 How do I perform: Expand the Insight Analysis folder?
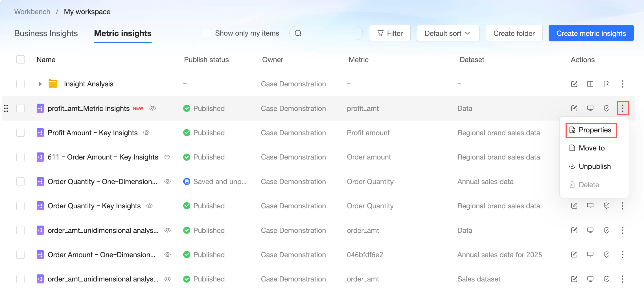[40, 84]
